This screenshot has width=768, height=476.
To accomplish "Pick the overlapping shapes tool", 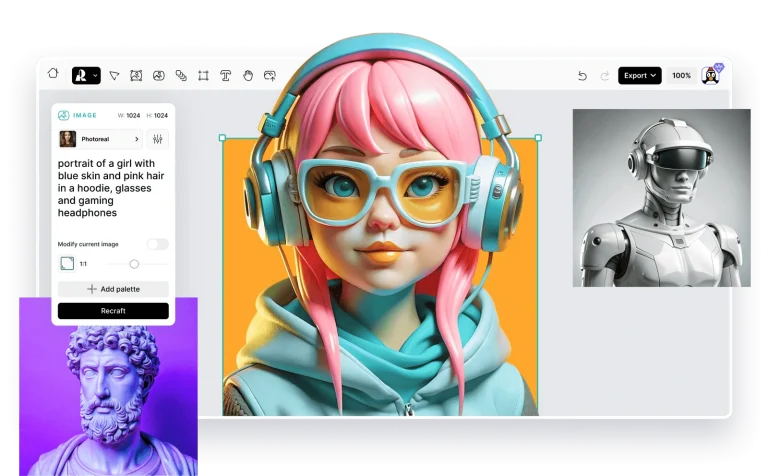I will (181, 75).
